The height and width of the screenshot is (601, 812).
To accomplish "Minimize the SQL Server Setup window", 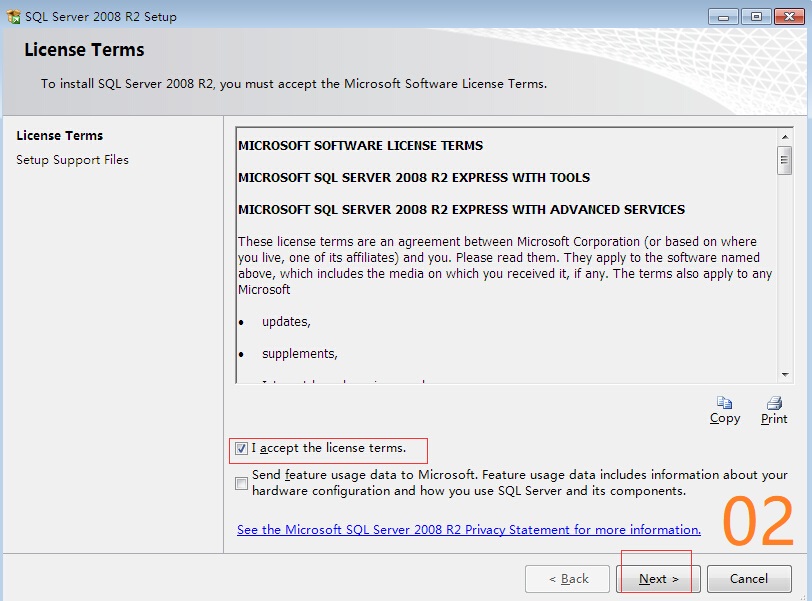I will [723, 16].
